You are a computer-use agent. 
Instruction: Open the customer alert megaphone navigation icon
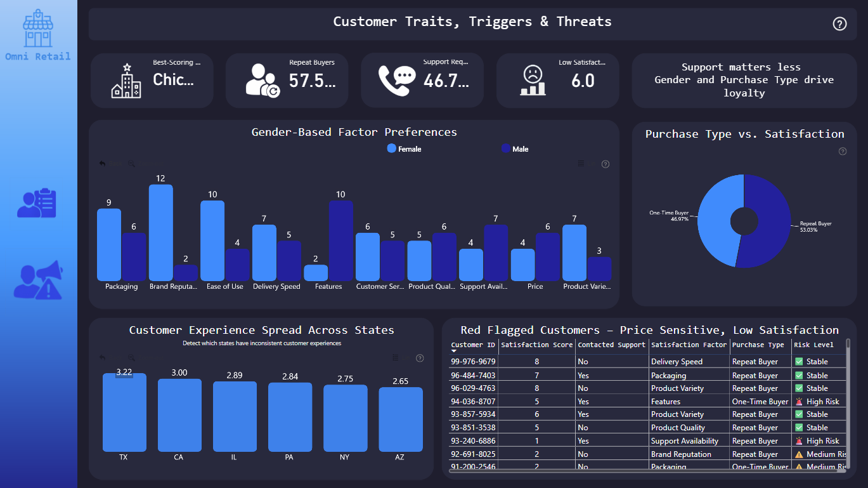tap(38, 280)
